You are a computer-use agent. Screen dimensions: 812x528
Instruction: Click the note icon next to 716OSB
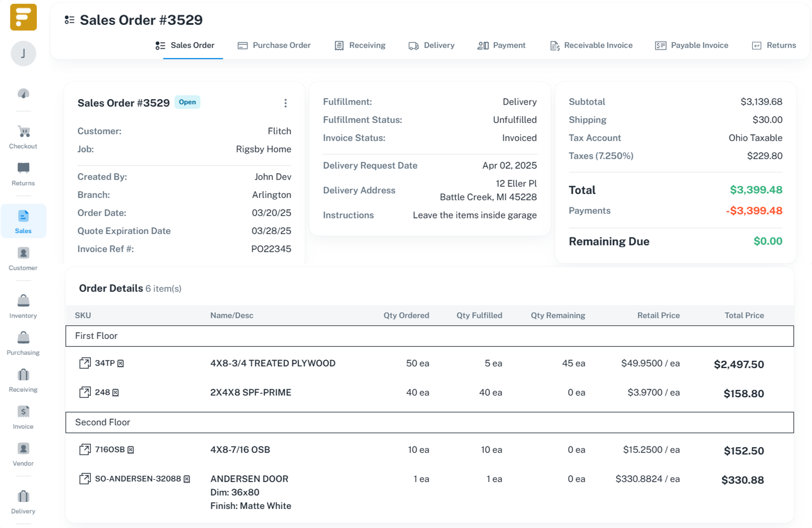pyautogui.click(x=131, y=450)
